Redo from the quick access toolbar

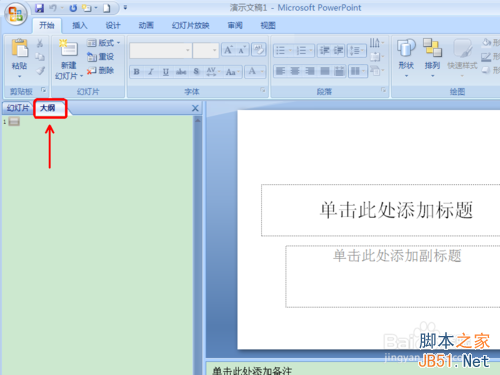pyautogui.click(x=73, y=8)
